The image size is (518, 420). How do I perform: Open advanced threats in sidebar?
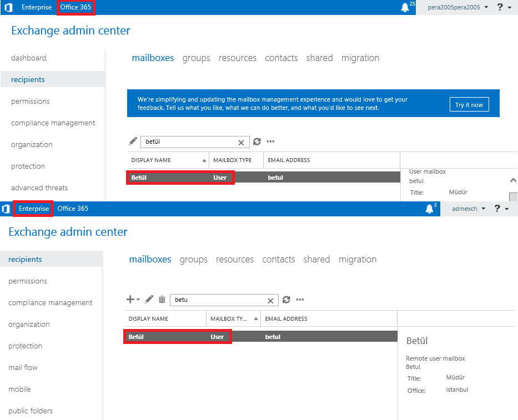point(39,188)
